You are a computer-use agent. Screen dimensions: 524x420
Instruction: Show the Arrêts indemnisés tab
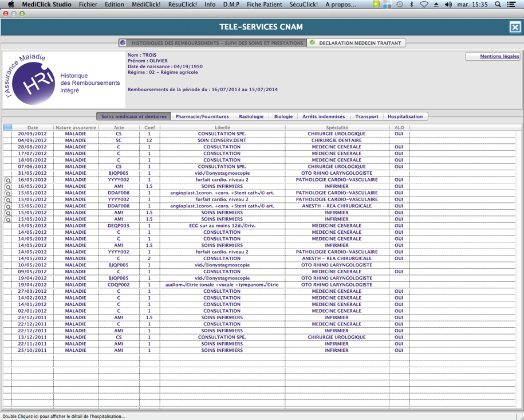tap(324, 116)
